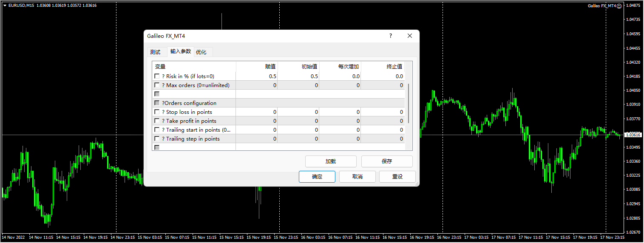Enable the Risk in % optimization checkbox

[157, 76]
